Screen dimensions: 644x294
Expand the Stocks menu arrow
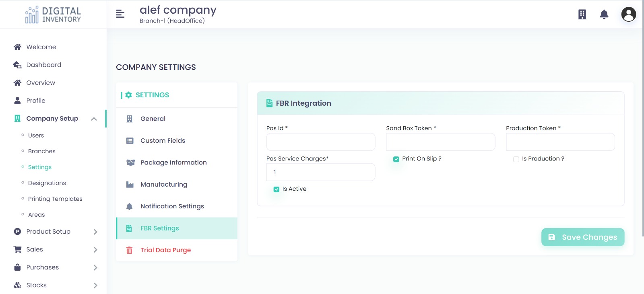95,286
